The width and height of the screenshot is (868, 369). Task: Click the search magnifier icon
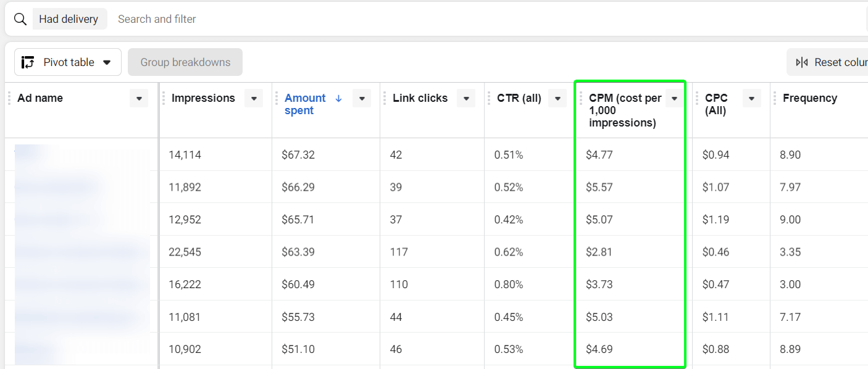point(20,19)
